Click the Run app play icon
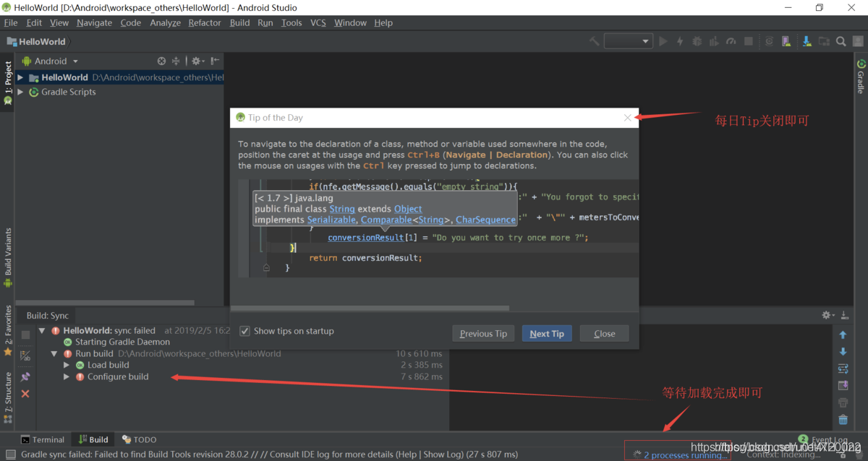This screenshot has height=461, width=868. point(663,41)
